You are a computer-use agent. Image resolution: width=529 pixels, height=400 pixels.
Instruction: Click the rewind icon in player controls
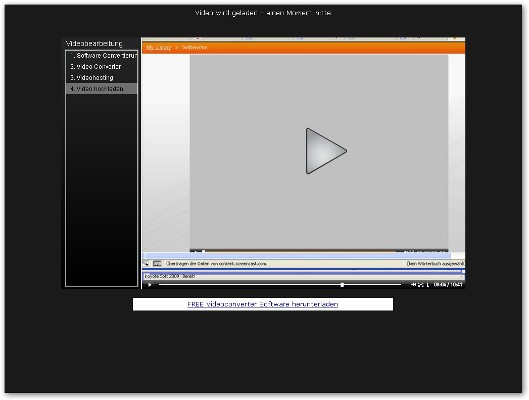(414, 284)
